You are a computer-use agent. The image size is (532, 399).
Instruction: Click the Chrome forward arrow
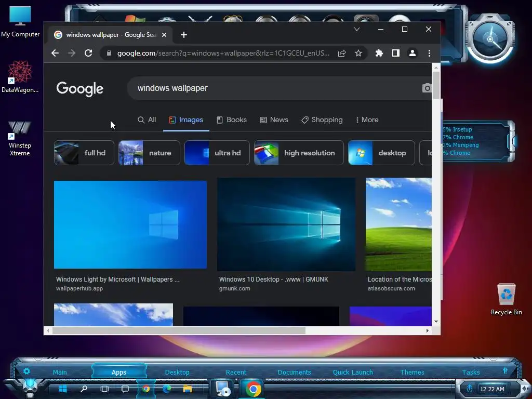(72, 54)
